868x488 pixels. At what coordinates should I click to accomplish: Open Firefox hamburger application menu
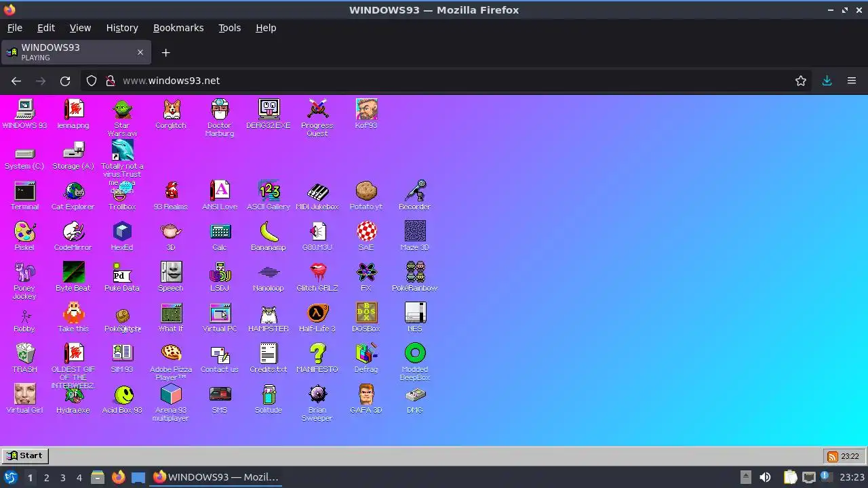click(x=852, y=81)
